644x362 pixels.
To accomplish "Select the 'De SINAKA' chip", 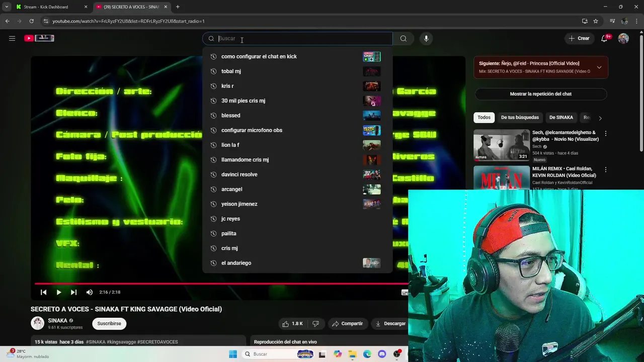I will coord(561,118).
